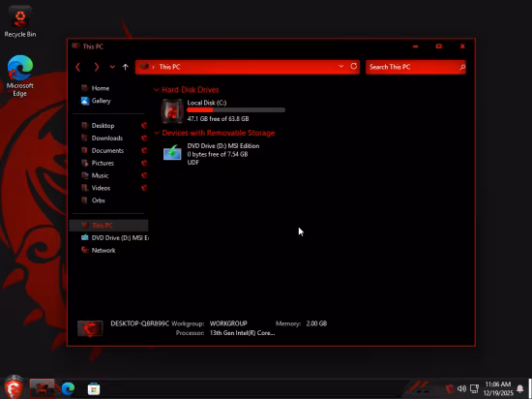Image resolution: width=532 pixels, height=399 pixels.
Task: Go forward using the Forward arrow
Action: (x=97, y=67)
